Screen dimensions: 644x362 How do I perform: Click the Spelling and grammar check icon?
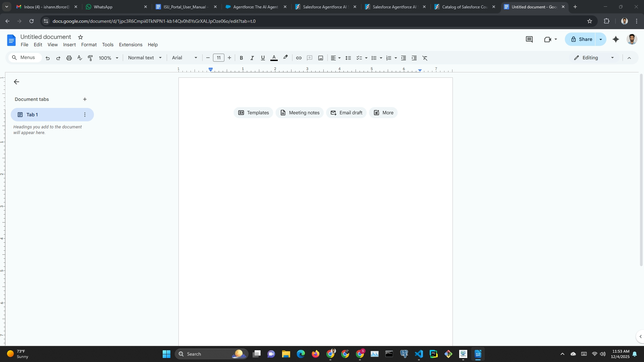[79, 58]
